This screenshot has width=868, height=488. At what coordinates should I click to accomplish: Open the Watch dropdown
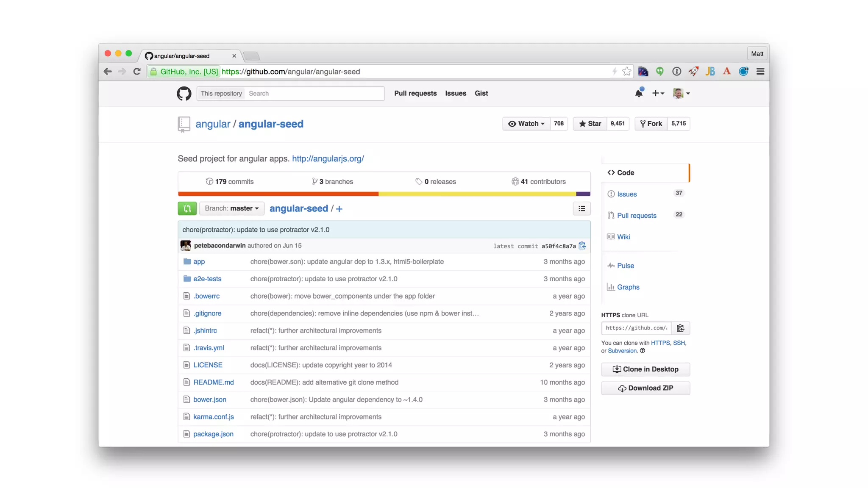pos(526,124)
